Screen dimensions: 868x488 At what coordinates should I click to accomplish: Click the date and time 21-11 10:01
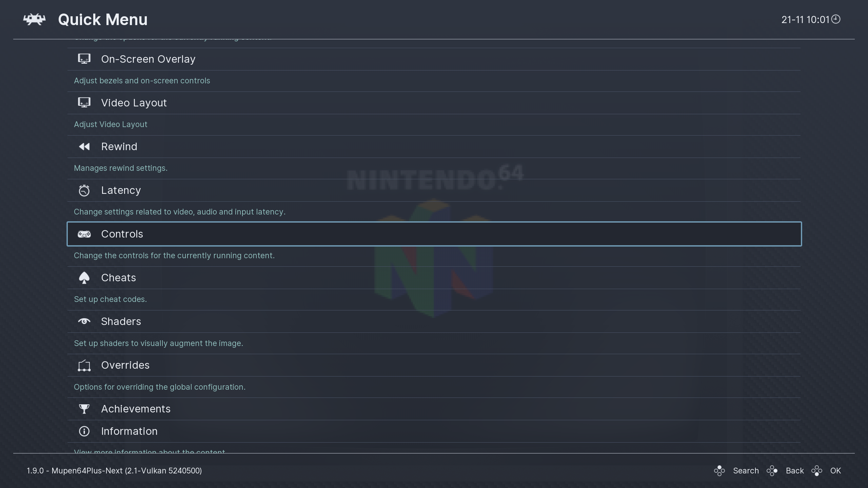click(x=805, y=20)
